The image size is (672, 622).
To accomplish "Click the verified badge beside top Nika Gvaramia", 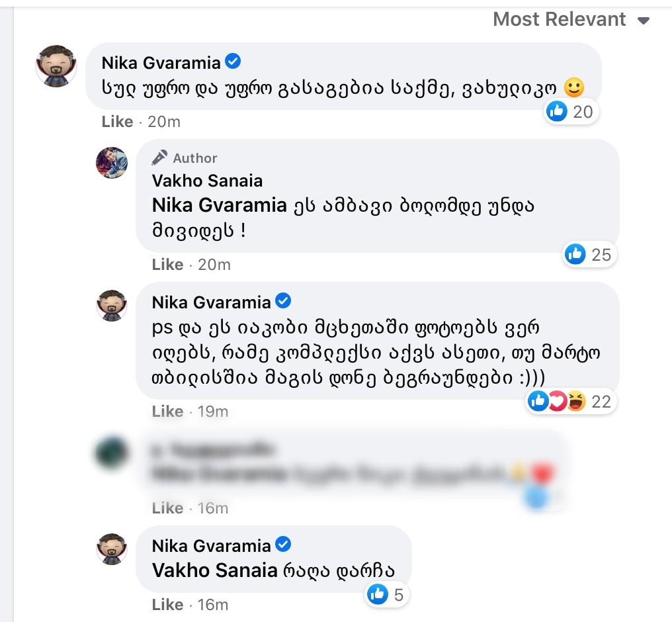I will point(233,62).
